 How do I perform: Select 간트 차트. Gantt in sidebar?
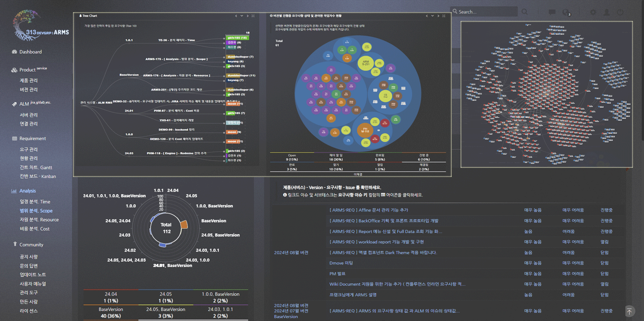36,167
